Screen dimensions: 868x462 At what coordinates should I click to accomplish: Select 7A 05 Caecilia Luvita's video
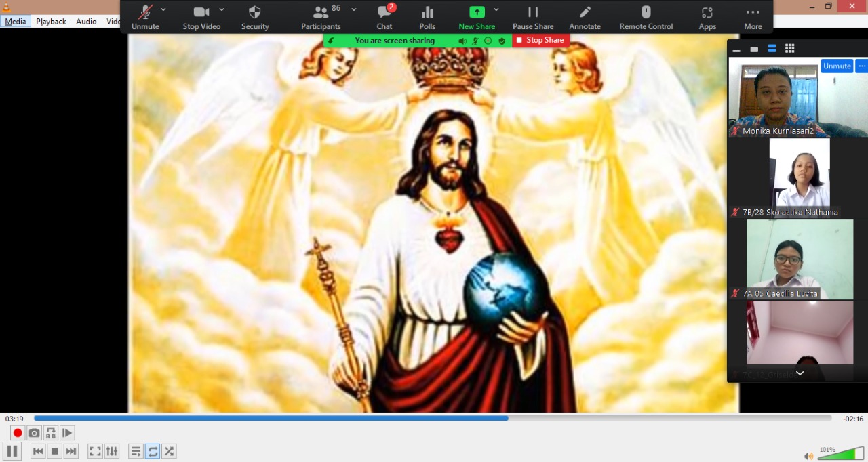click(x=800, y=259)
